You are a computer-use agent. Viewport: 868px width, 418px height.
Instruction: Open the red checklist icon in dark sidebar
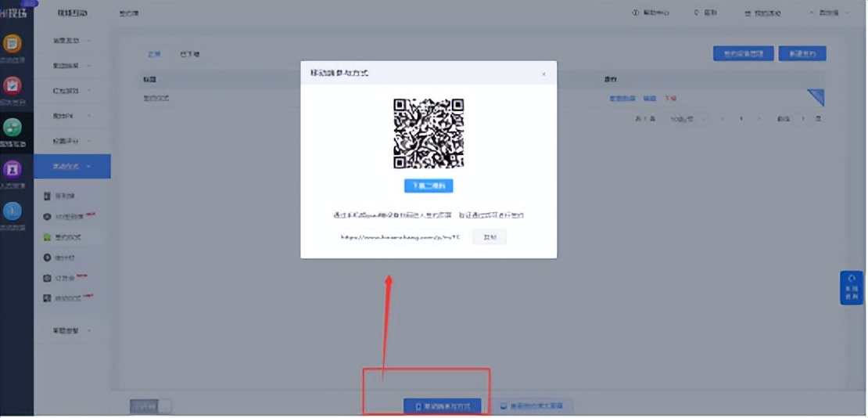13,85
